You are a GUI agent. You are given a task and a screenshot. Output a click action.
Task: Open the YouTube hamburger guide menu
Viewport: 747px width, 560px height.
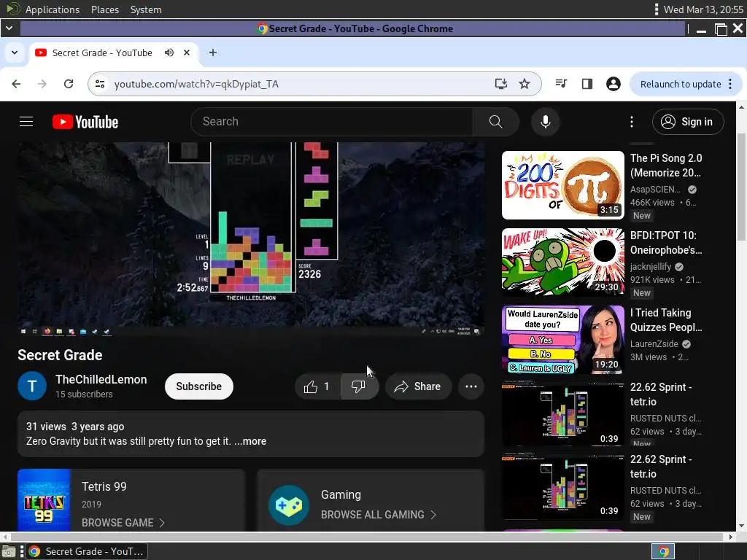[26, 122]
